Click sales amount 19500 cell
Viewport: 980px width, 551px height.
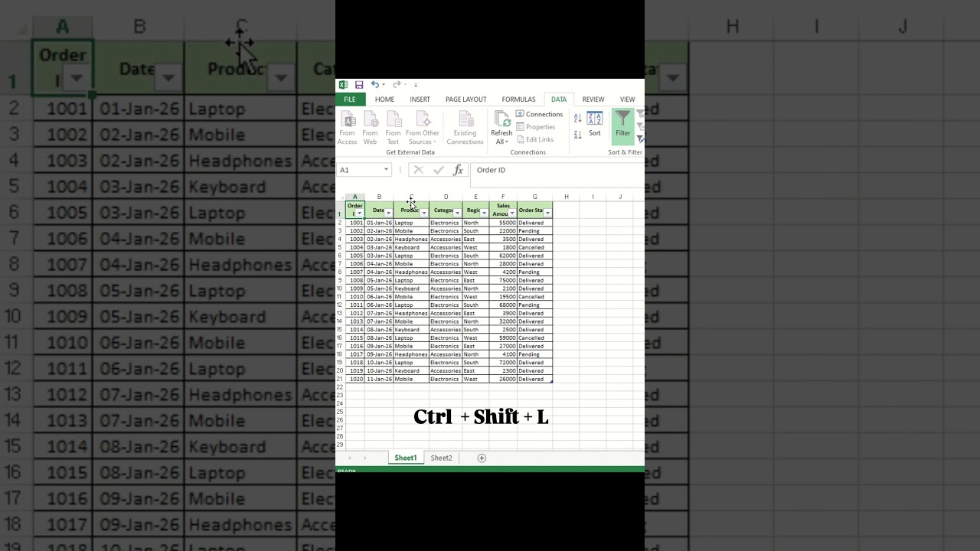click(503, 297)
